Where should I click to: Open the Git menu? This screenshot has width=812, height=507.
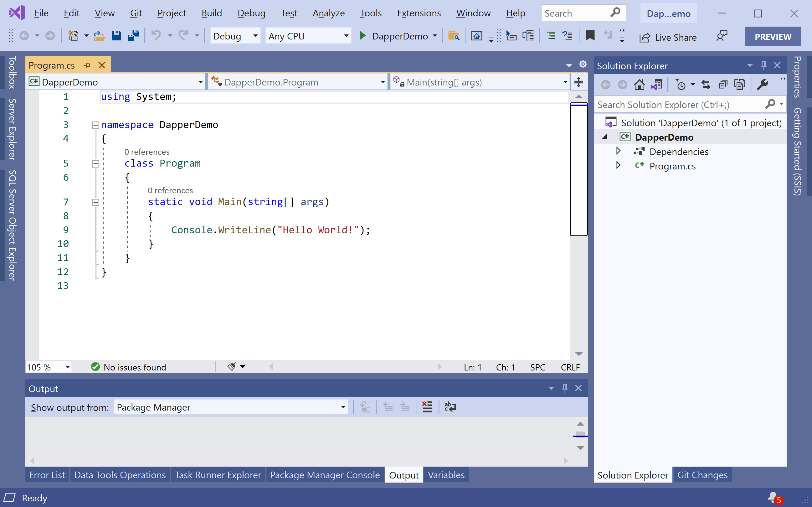136,13
